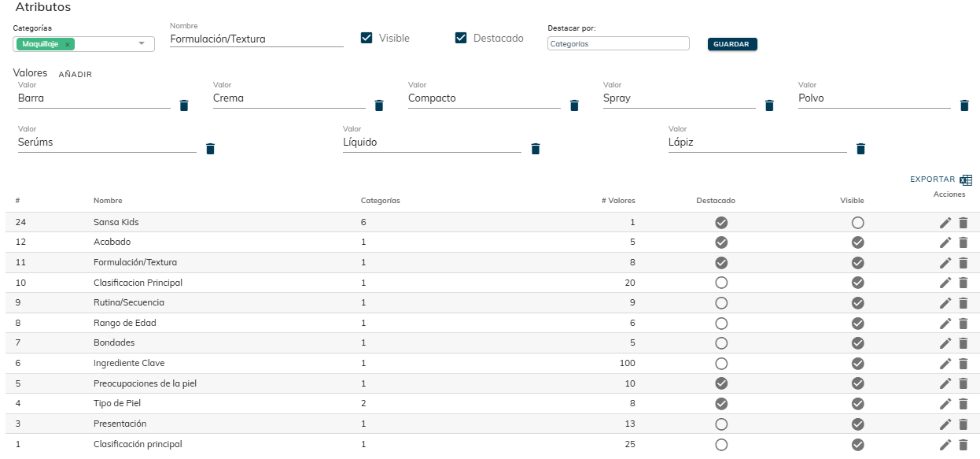The height and width of the screenshot is (459, 980).
Task: Open edit for Ingrediente Clave row
Action: tap(945, 364)
